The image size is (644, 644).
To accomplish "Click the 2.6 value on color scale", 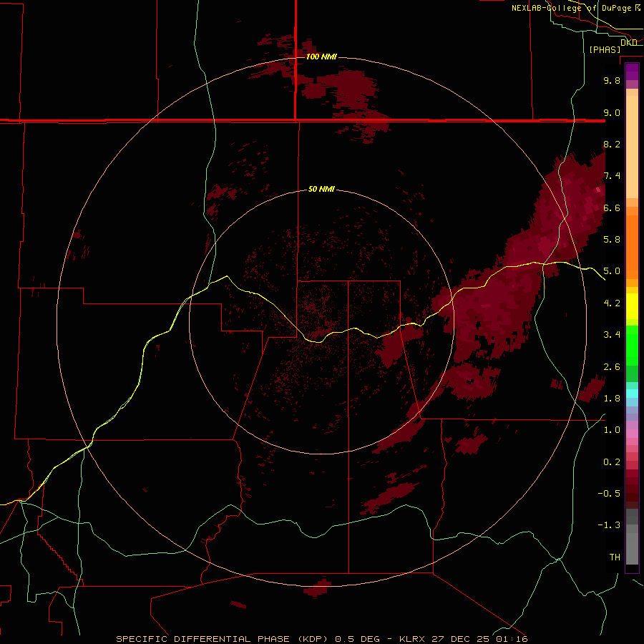I will pyautogui.click(x=612, y=367).
